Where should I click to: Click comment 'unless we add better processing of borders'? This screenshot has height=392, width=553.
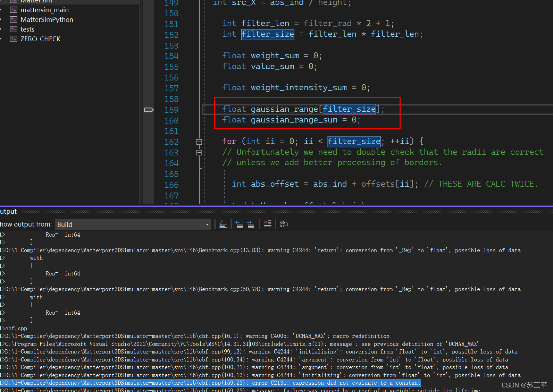(x=332, y=163)
